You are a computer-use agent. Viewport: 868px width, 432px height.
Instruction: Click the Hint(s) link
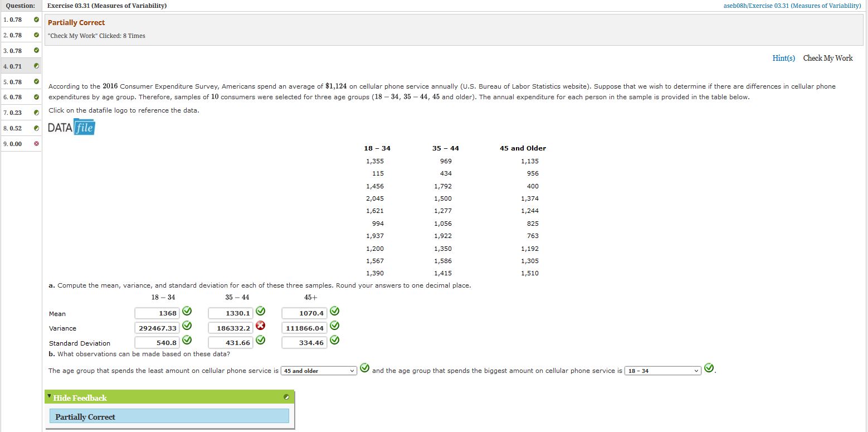click(784, 58)
